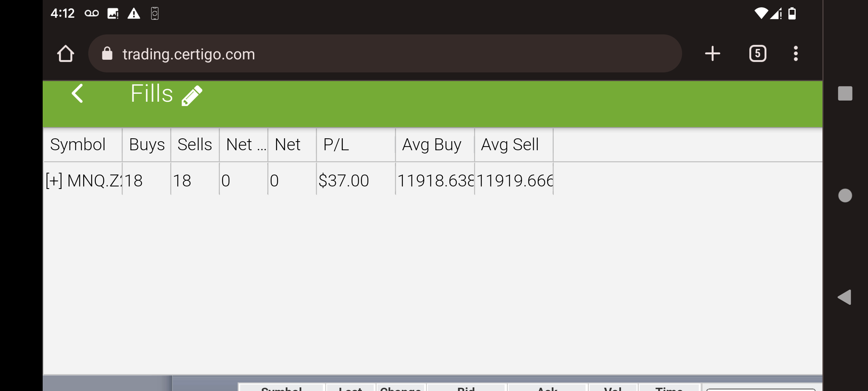Go back with the Fills back arrow
This screenshot has height=391, width=868.
pyautogui.click(x=77, y=93)
